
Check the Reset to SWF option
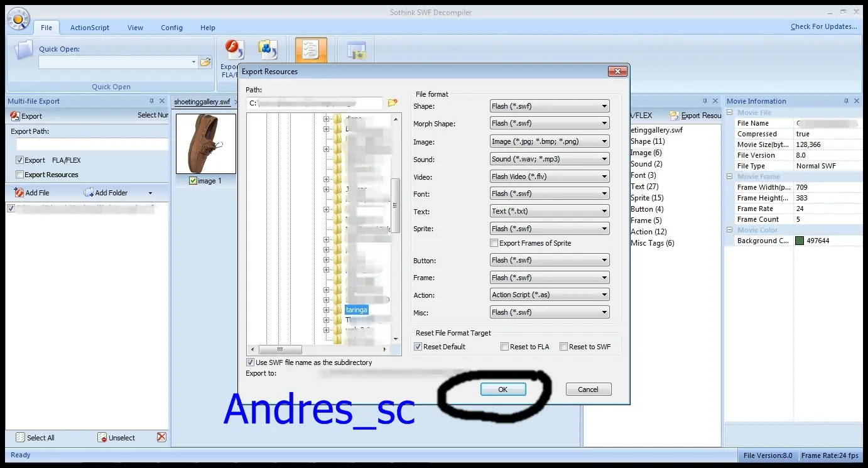(x=564, y=347)
